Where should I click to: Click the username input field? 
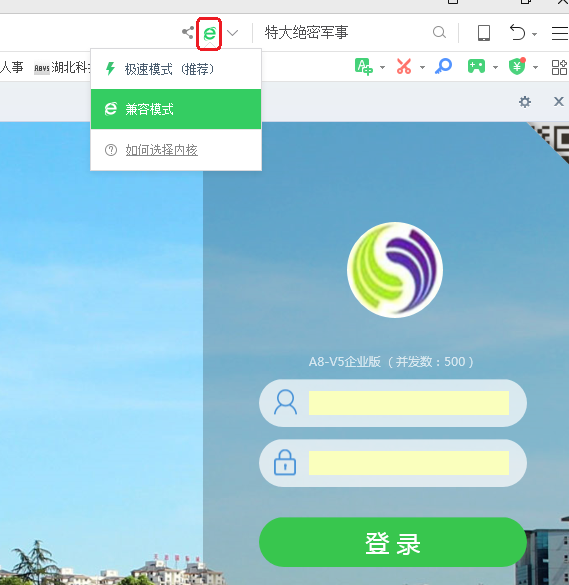(409, 403)
